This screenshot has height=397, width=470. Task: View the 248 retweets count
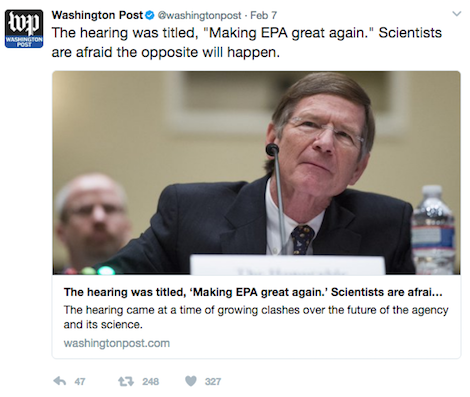(x=150, y=381)
